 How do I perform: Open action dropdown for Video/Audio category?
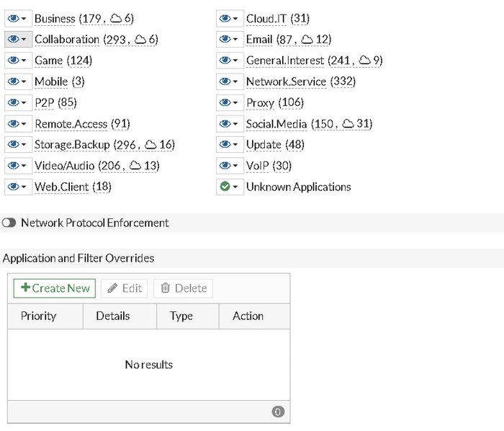(18, 166)
